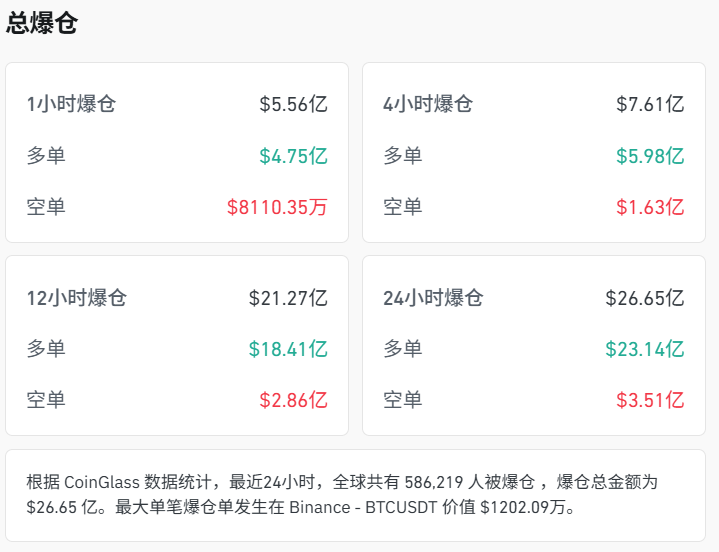
Task: Click the $7.61亿 four-hour total
Action: 650,104
